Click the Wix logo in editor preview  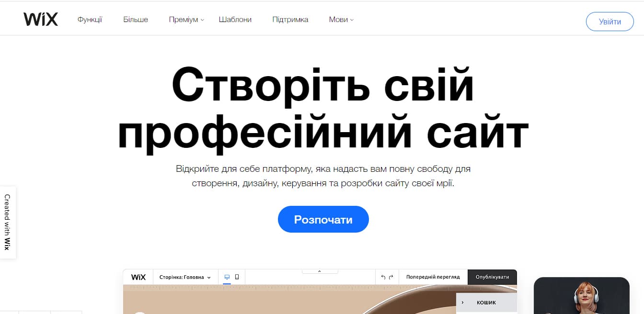(x=138, y=277)
